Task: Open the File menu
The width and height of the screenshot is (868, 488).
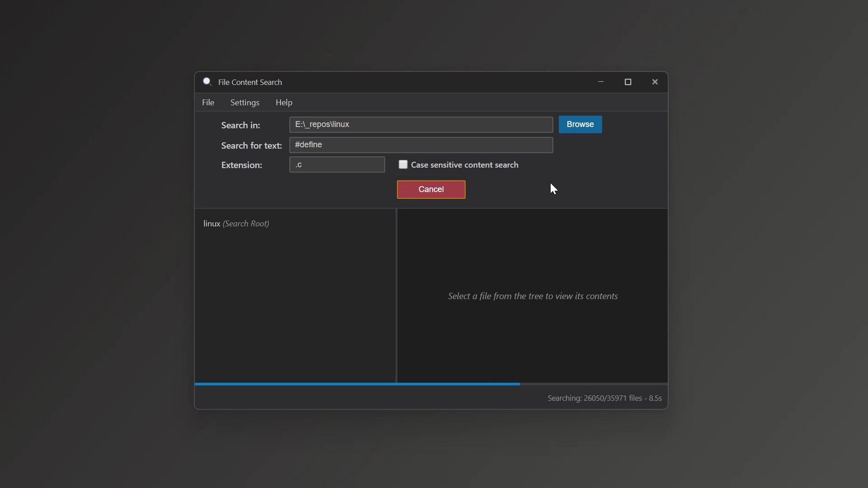Action: [x=208, y=103]
